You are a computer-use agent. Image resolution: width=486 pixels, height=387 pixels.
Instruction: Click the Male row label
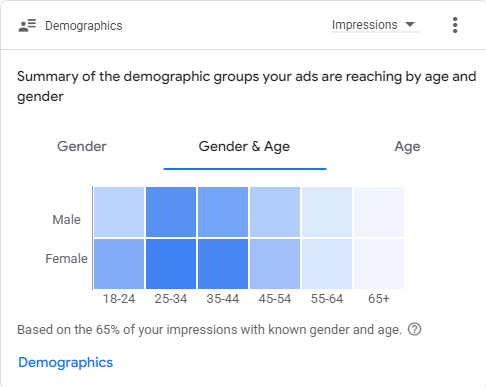[x=67, y=220]
